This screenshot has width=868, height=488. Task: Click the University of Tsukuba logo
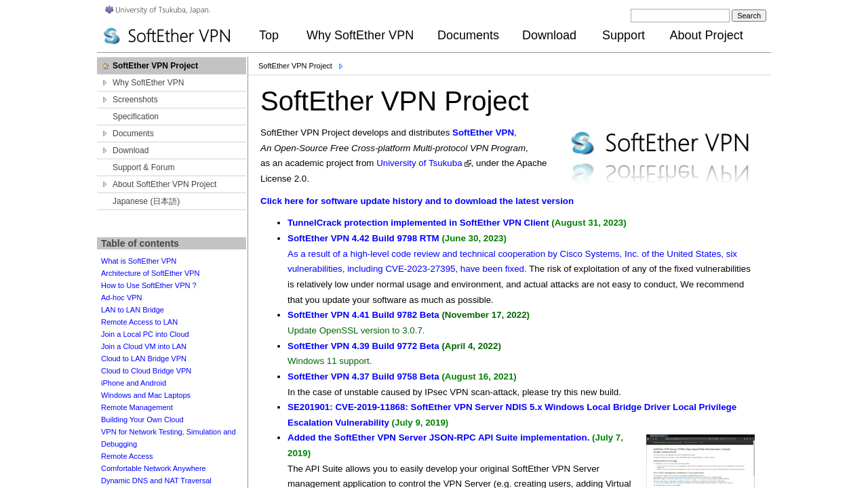point(157,9)
